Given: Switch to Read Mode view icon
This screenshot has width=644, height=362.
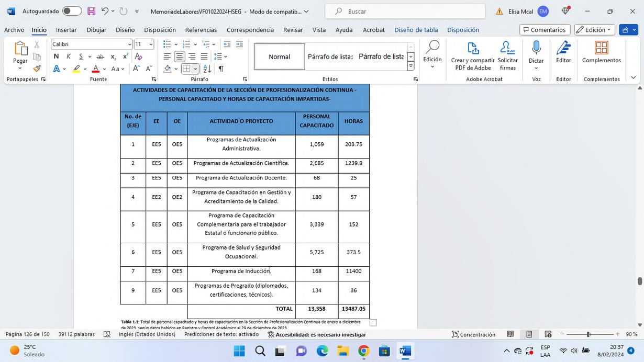Looking at the screenshot, I should click(510, 334).
